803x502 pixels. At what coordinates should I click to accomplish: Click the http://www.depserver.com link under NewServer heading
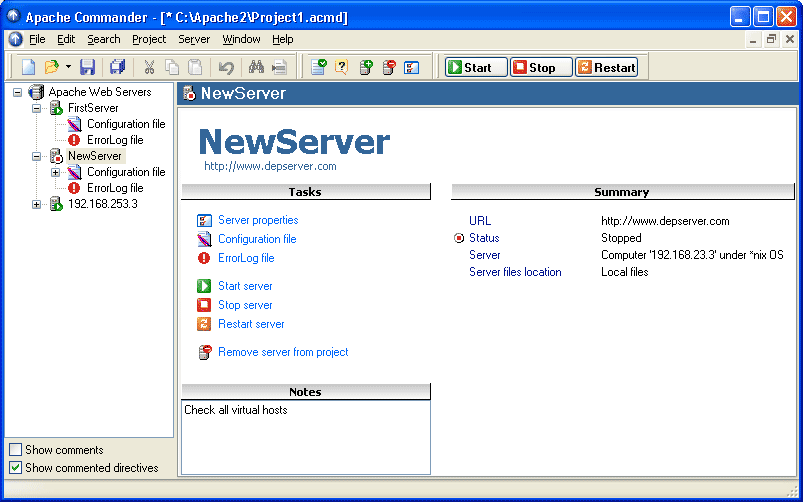click(270, 166)
